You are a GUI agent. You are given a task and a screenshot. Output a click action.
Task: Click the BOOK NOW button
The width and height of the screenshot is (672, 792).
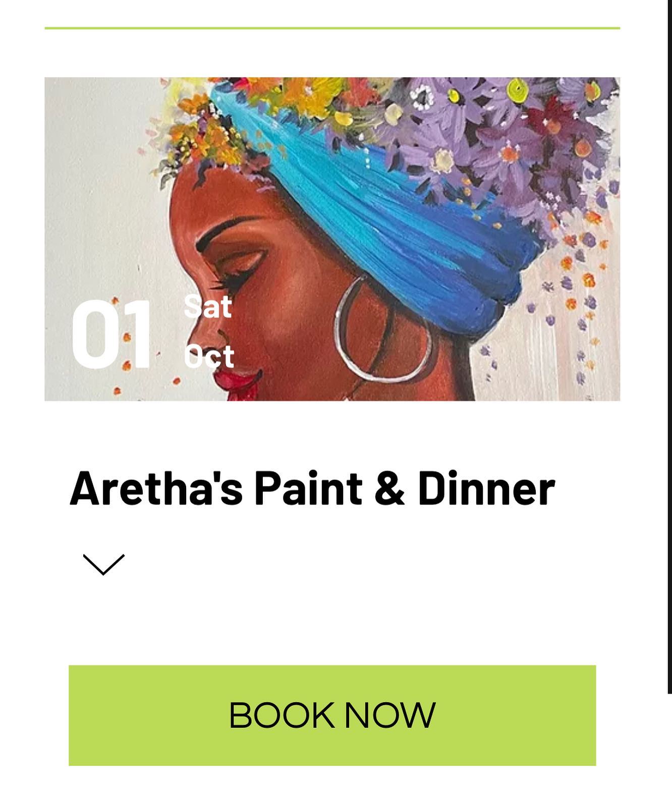point(332,715)
